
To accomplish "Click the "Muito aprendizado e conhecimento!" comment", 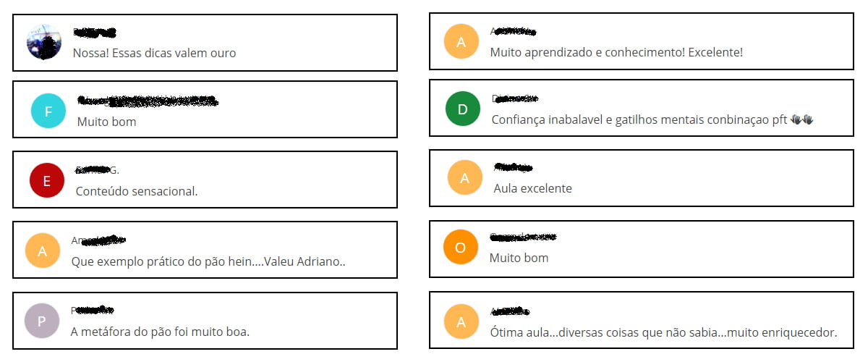I will tap(616, 52).
